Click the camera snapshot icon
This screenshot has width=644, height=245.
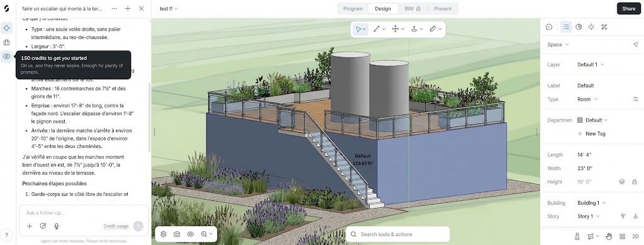point(177,234)
